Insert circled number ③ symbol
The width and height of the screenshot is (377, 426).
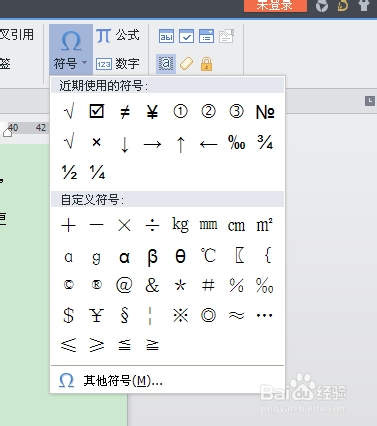click(236, 112)
